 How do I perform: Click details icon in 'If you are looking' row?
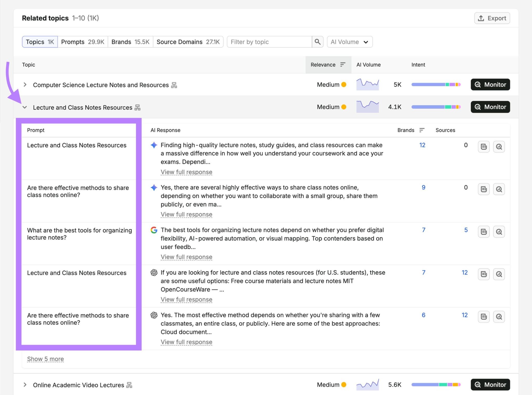click(484, 274)
